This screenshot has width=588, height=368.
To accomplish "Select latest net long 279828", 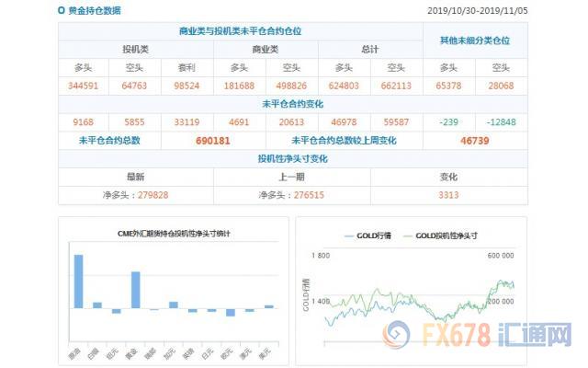I will point(153,195).
